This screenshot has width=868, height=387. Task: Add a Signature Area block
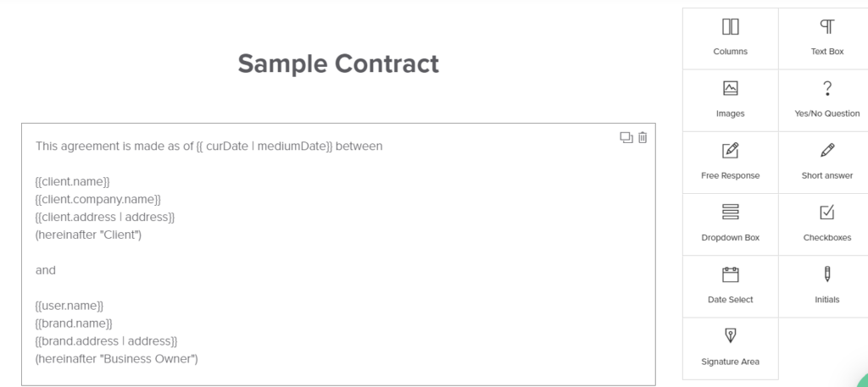(730, 348)
